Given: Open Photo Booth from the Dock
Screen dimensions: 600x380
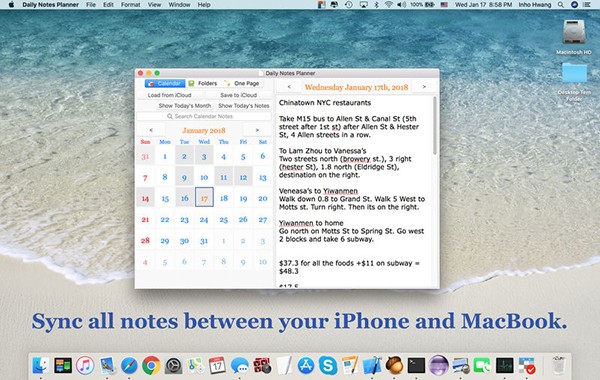Looking at the screenshot, I should (262, 365).
